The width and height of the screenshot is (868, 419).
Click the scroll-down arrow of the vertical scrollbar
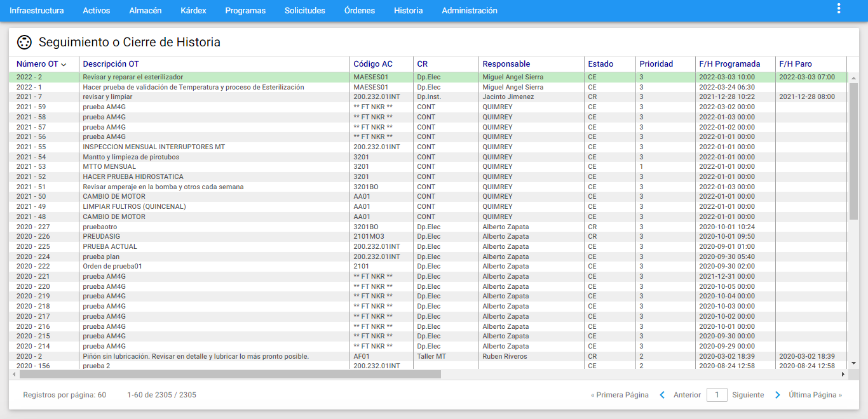[x=853, y=364]
